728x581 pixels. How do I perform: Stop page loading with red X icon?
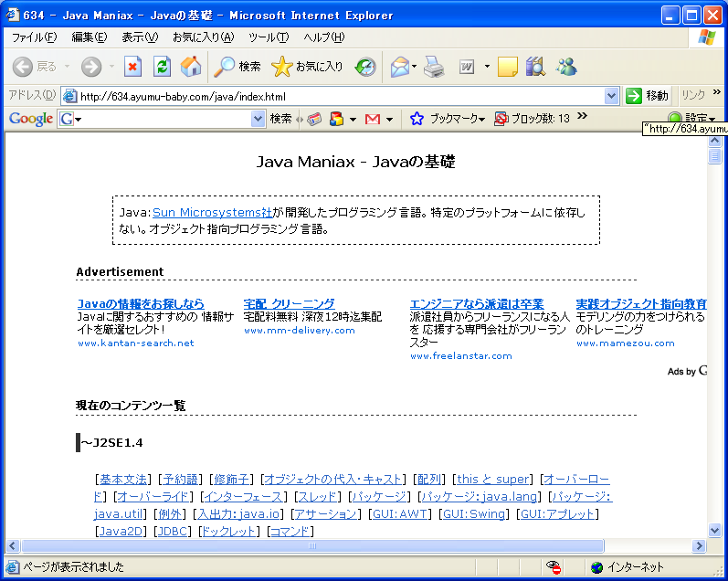pos(132,67)
